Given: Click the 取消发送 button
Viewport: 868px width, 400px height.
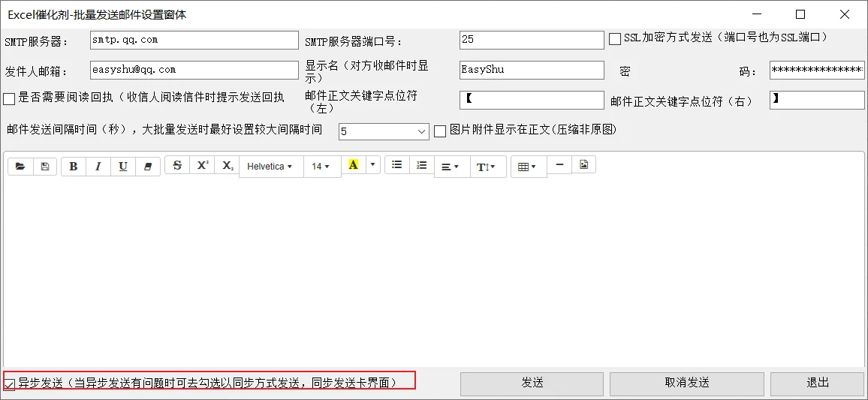Looking at the screenshot, I should (x=687, y=383).
